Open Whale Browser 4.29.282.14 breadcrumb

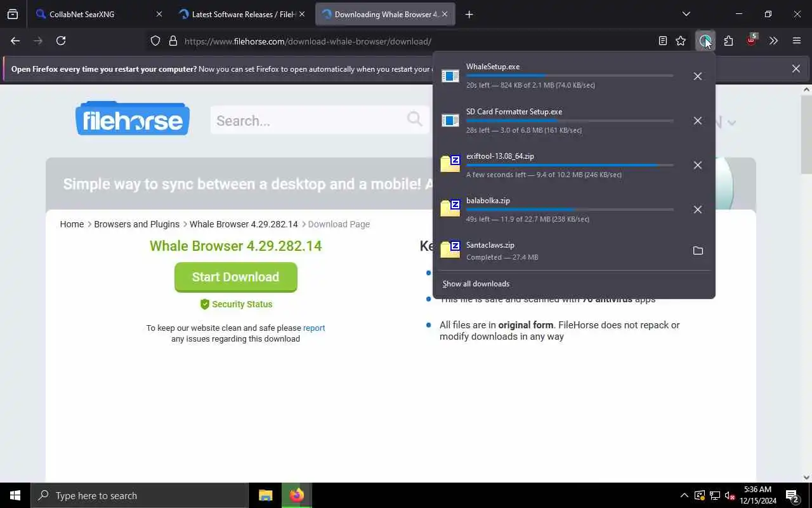coord(244,224)
